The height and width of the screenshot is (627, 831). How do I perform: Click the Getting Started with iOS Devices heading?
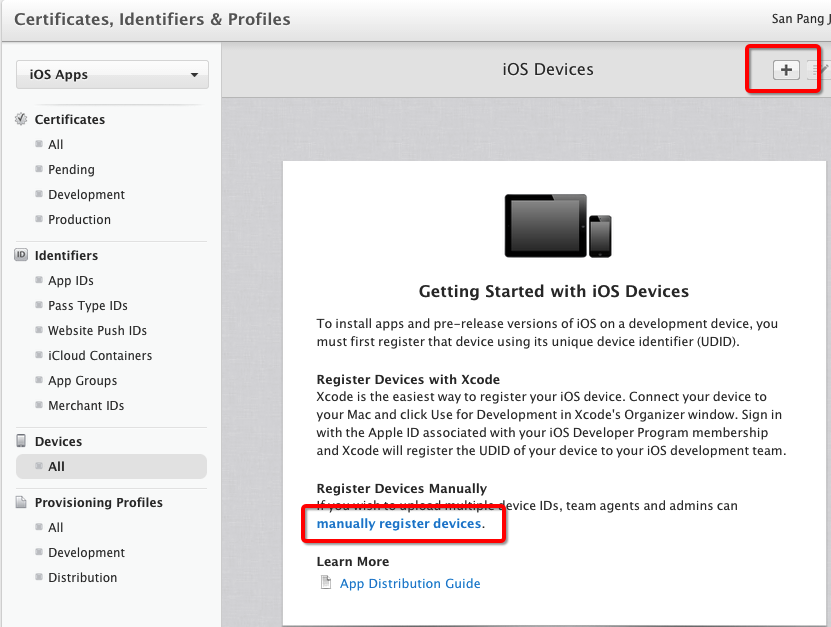(x=554, y=291)
